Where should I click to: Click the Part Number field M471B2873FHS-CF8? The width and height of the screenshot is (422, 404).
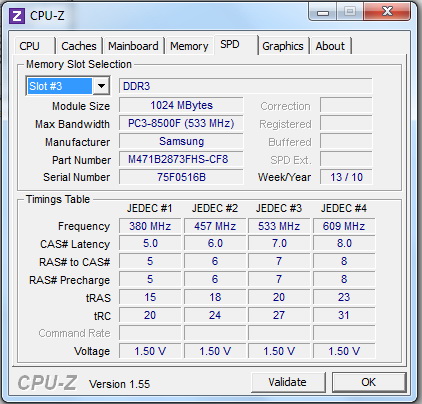[181, 159]
